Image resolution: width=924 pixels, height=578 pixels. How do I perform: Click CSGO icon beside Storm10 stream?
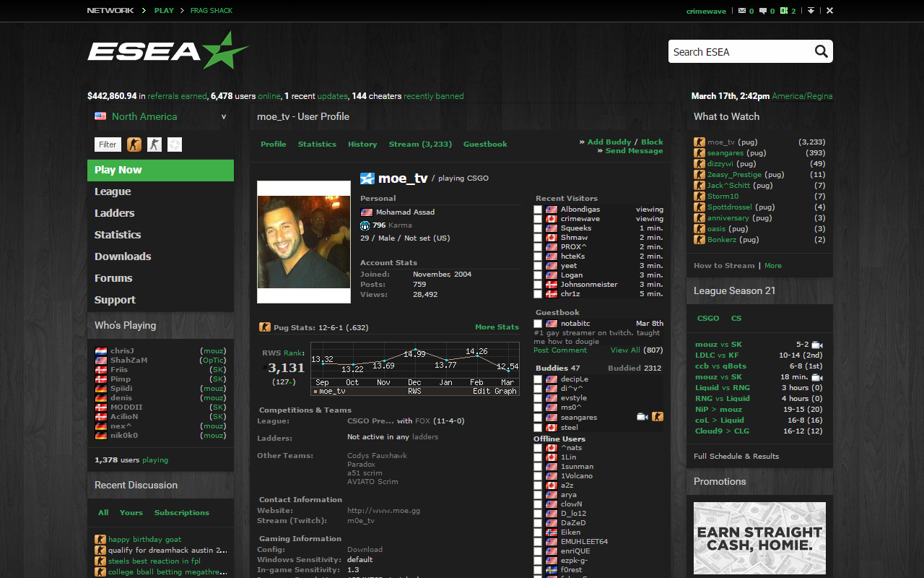699,197
